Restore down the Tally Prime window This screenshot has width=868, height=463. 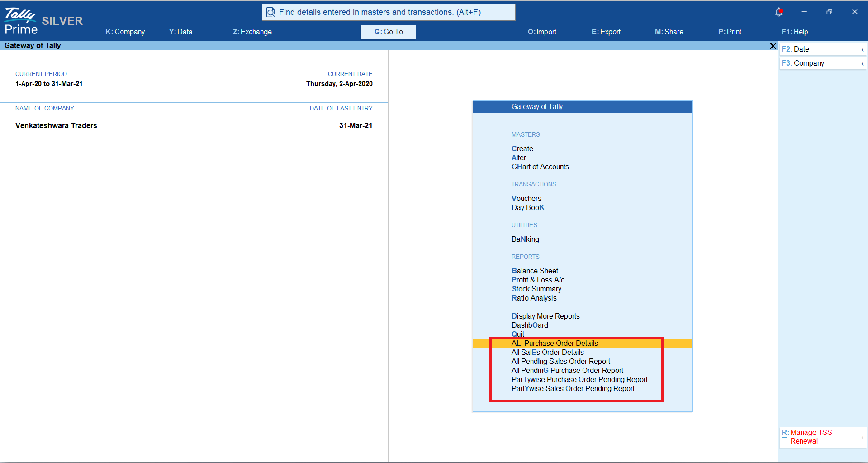829,12
